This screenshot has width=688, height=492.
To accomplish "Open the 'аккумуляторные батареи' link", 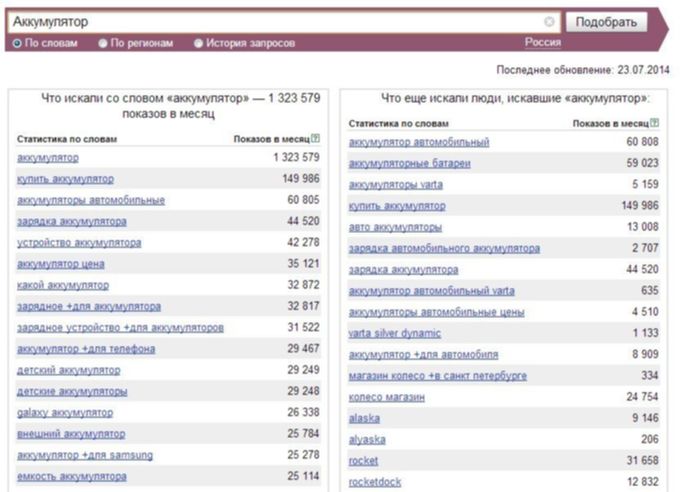I will (409, 163).
